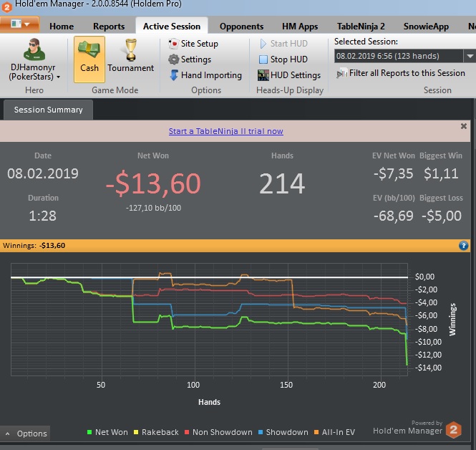
Task: Open Hand Importing
Action: [x=205, y=75]
